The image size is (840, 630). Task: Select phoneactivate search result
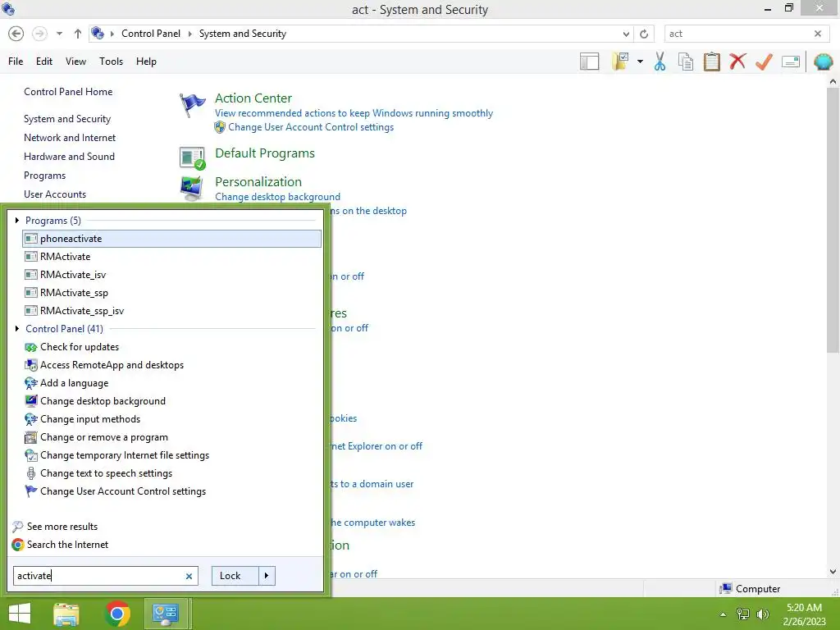click(172, 239)
